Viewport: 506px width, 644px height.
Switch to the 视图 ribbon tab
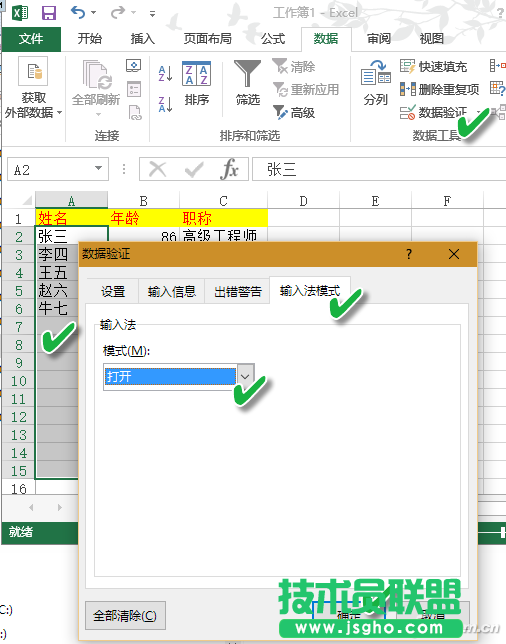432,39
